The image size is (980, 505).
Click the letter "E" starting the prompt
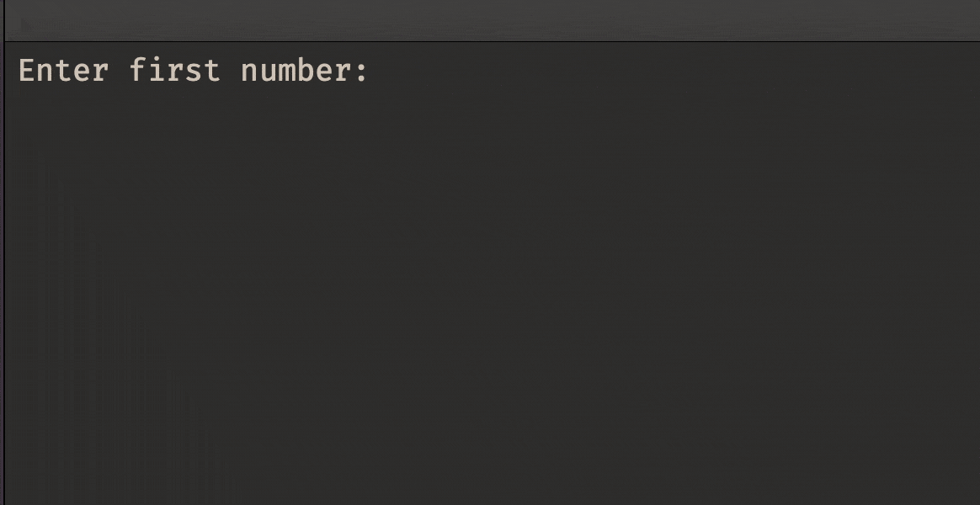tap(27, 71)
